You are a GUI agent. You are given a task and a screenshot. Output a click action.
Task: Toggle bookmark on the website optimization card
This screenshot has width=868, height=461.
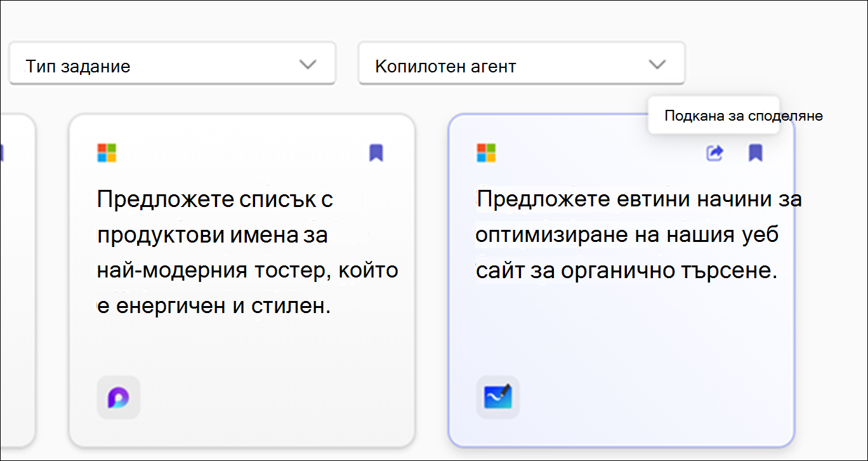pos(755,153)
